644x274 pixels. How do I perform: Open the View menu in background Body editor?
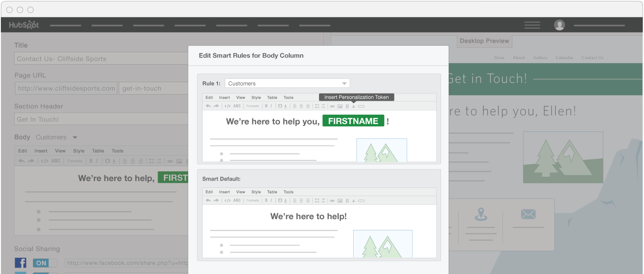60,151
